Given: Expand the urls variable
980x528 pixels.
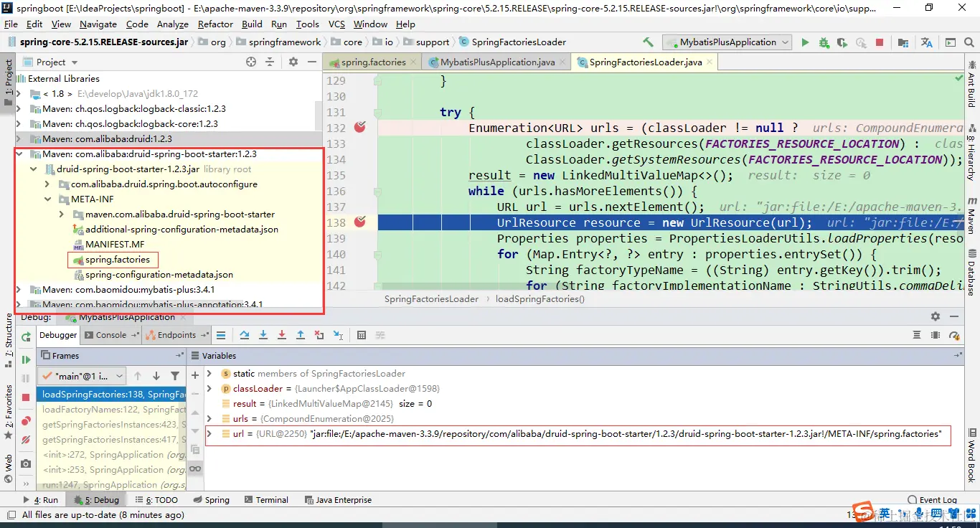Looking at the screenshot, I should coord(209,419).
